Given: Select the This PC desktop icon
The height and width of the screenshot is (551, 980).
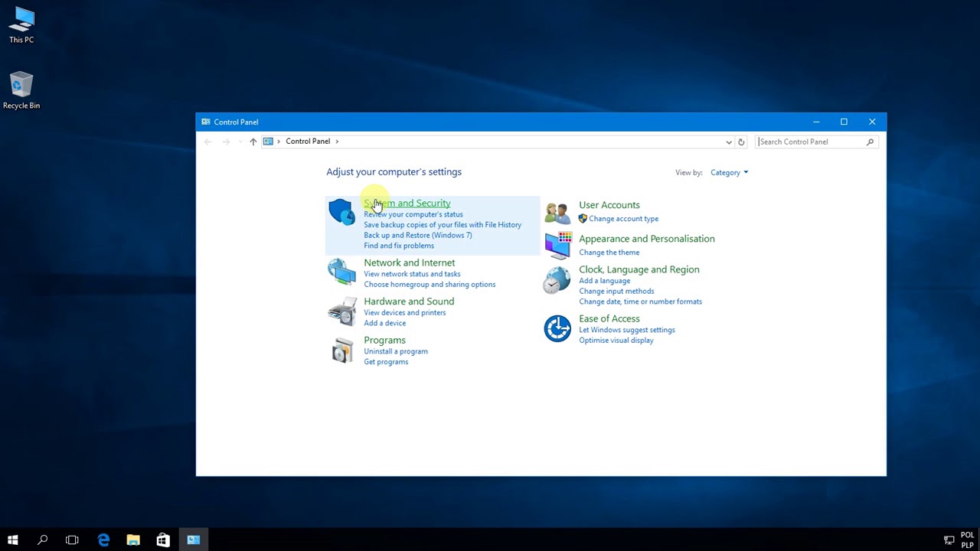Looking at the screenshot, I should coord(21,25).
